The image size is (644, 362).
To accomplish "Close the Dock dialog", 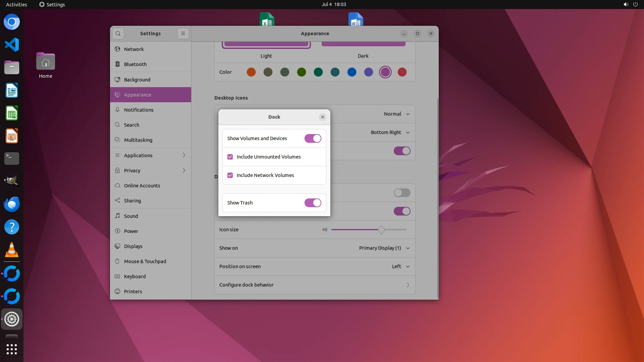I will (x=323, y=117).
